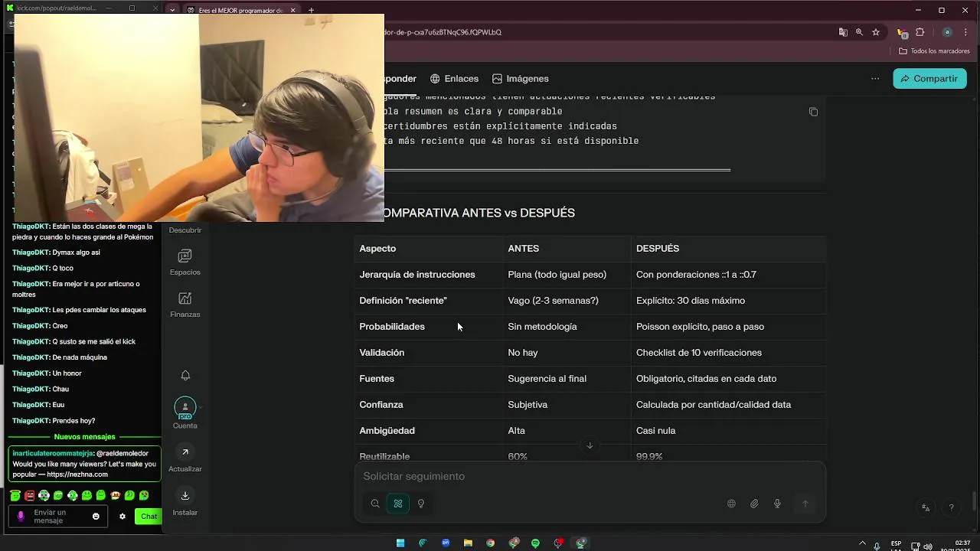Show hidden tray icons chevron

(x=863, y=544)
